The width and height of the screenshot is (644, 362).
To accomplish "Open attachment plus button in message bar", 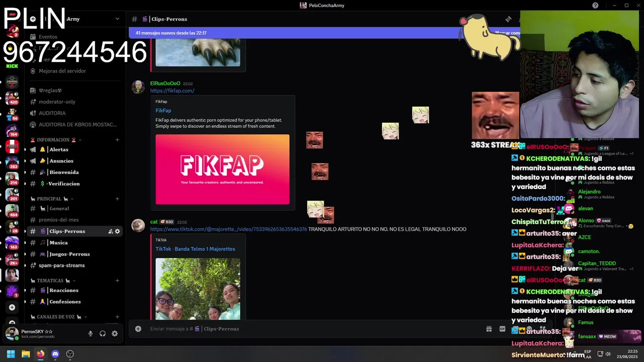I will tap(138, 329).
